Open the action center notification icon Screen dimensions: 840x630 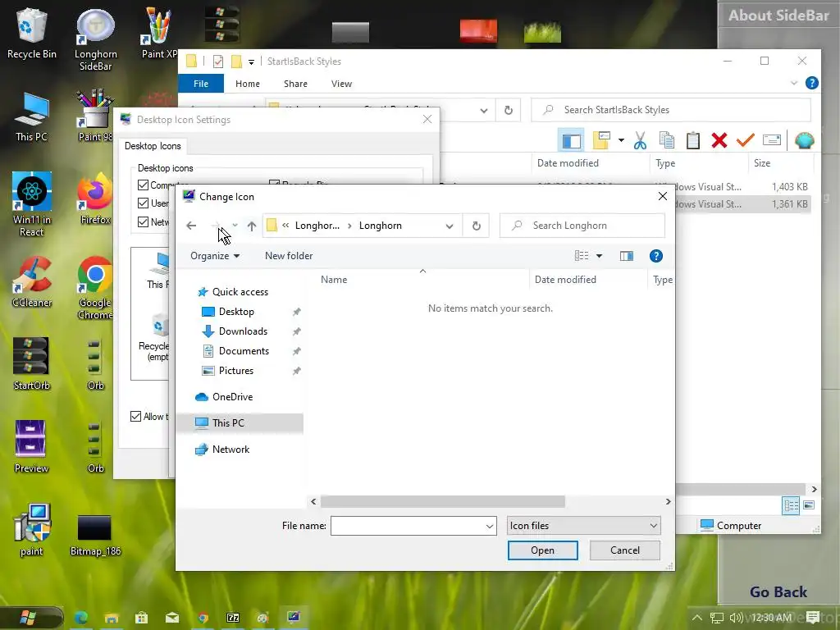tap(813, 618)
